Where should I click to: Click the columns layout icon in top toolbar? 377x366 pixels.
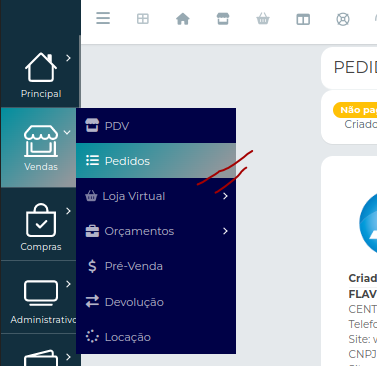pyautogui.click(x=303, y=19)
